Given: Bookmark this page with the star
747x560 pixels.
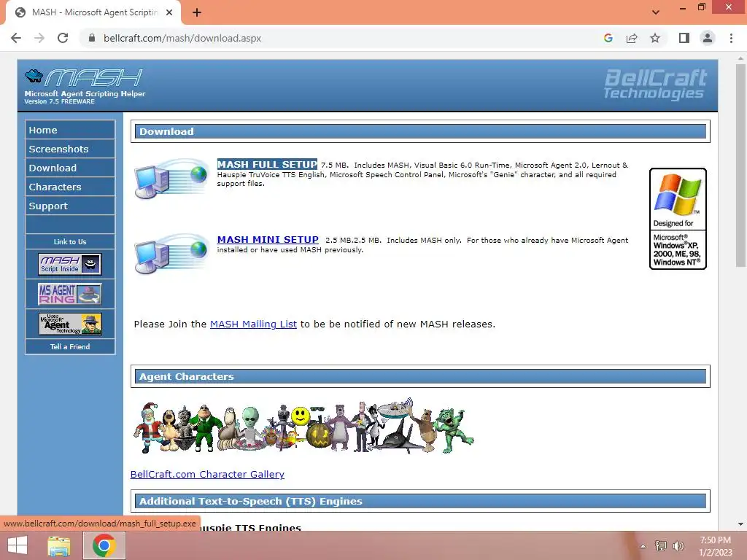Looking at the screenshot, I should click(x=655, y=38).
